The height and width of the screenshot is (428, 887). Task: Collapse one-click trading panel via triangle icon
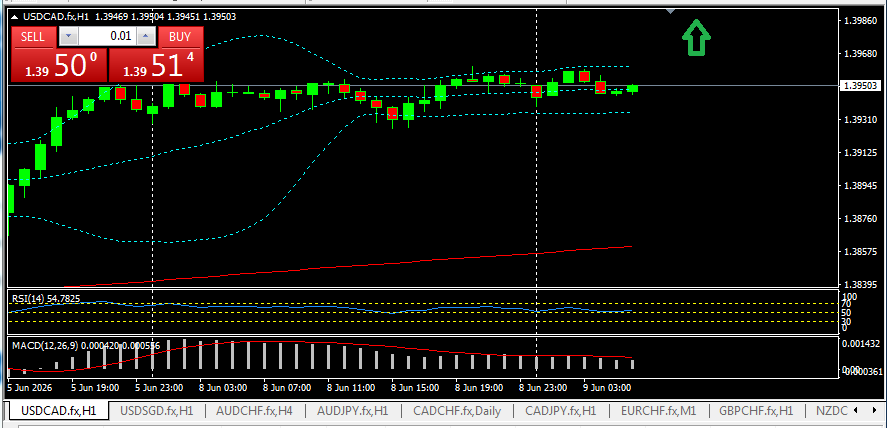pyautogui.click(x=15, y=17)
